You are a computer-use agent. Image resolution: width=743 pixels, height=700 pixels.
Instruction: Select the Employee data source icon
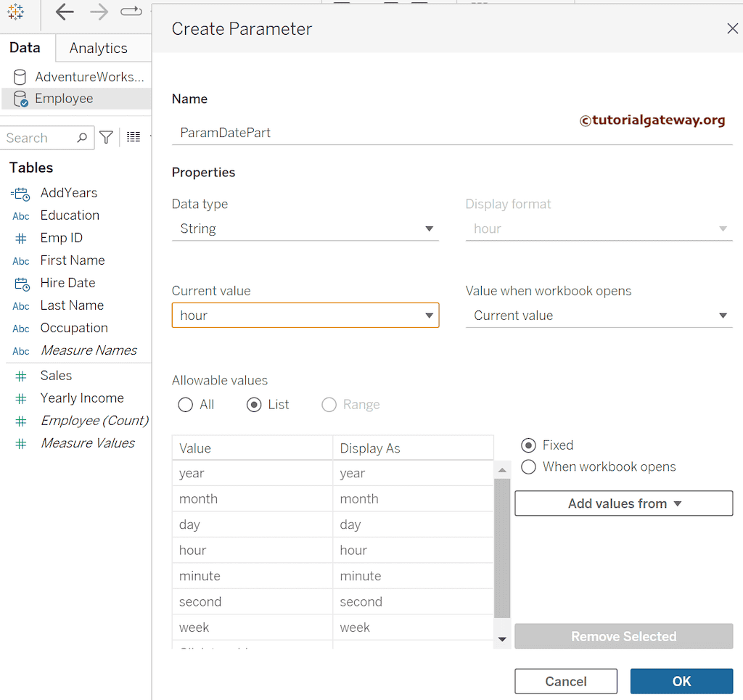click(20, 99)
